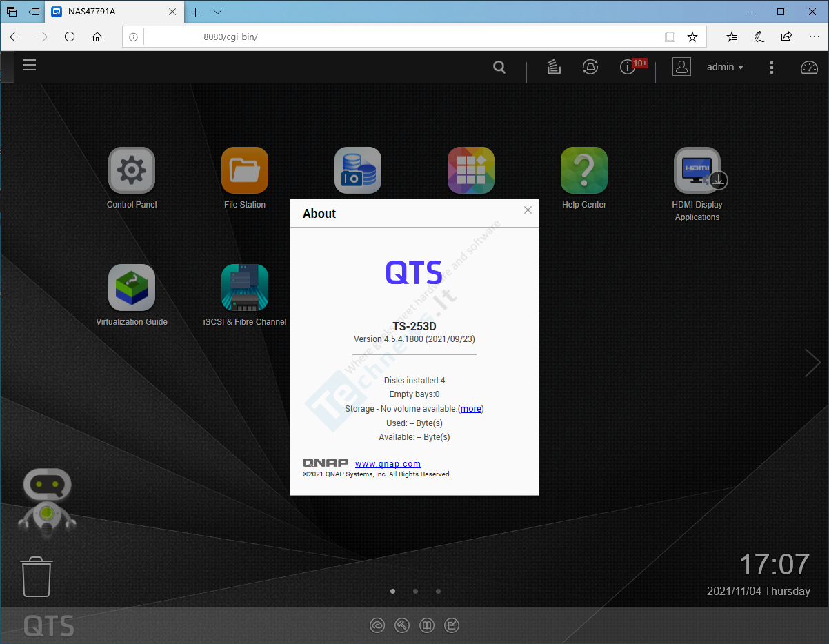Open the www.qnap.com link
829x644 pixels.
point(388,464)
